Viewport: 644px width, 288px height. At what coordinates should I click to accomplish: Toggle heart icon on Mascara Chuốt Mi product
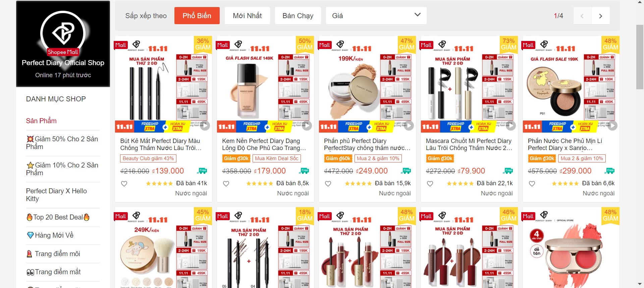tap(430, 184)
